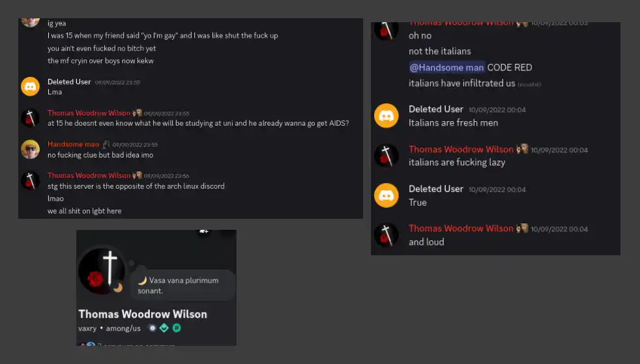This screenshot has width=640, height=364.
Task: Click the teal diamond badge on profile
Action: pos(164,328)
